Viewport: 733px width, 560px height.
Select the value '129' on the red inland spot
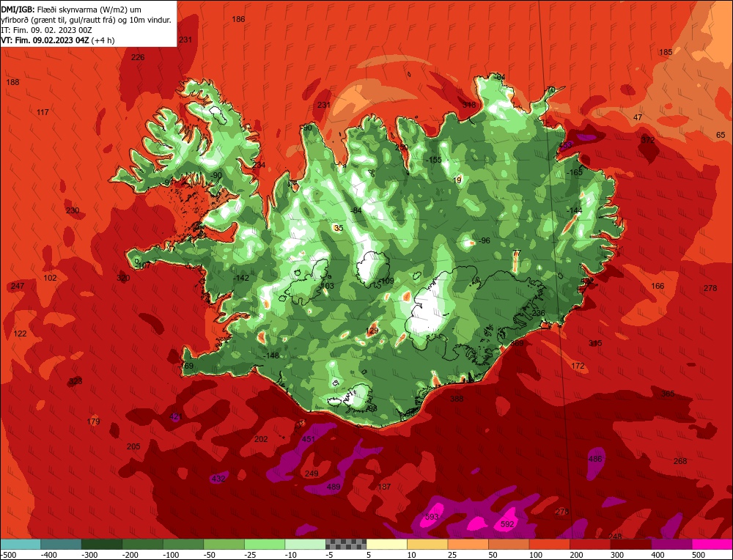[372, 331]
